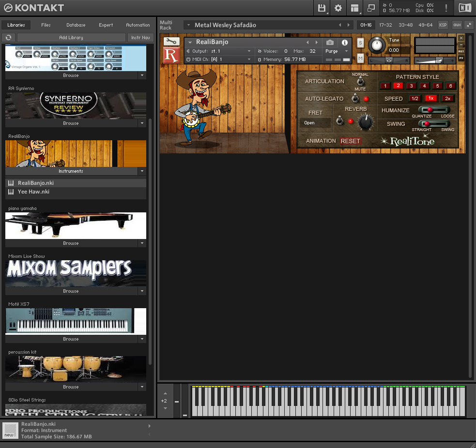Reset the animation with RESET button
Image resolution: width=476 pixels, height=448 pixels.
click(350, 141)
